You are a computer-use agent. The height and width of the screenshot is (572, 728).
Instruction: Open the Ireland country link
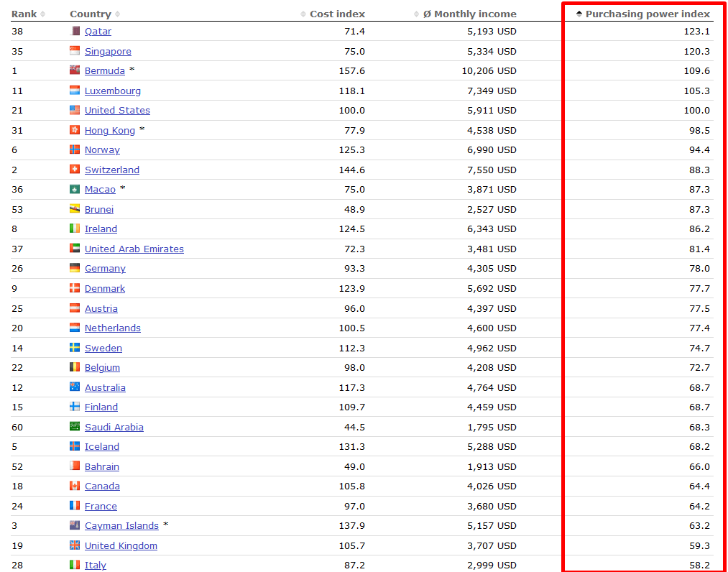pyautogui.click(x=101, y=229)
